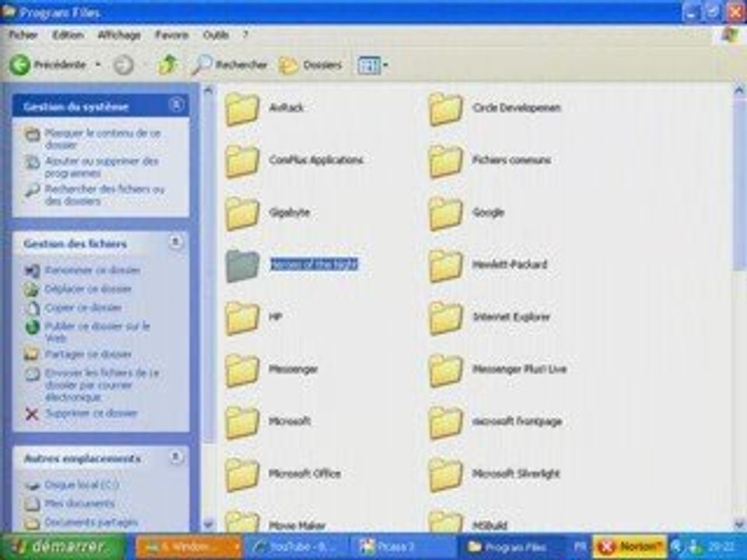747x560 pixels.
Task: Switch to the Picasa 3 taskbar window
Action: coord(402,547)
